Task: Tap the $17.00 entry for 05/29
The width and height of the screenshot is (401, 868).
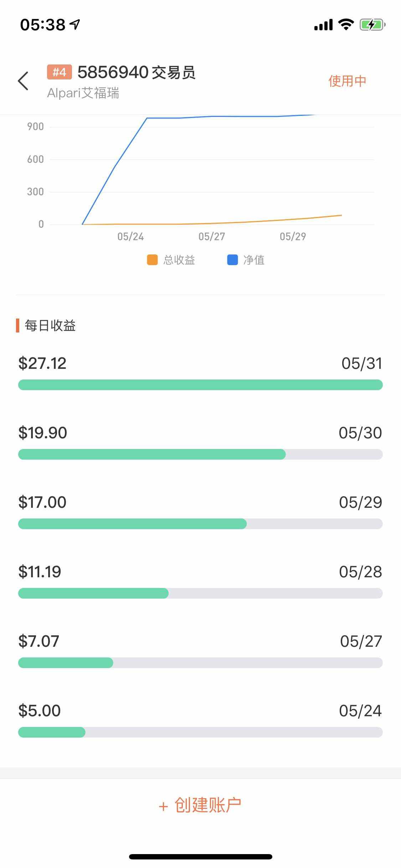Action: point(42,502)
